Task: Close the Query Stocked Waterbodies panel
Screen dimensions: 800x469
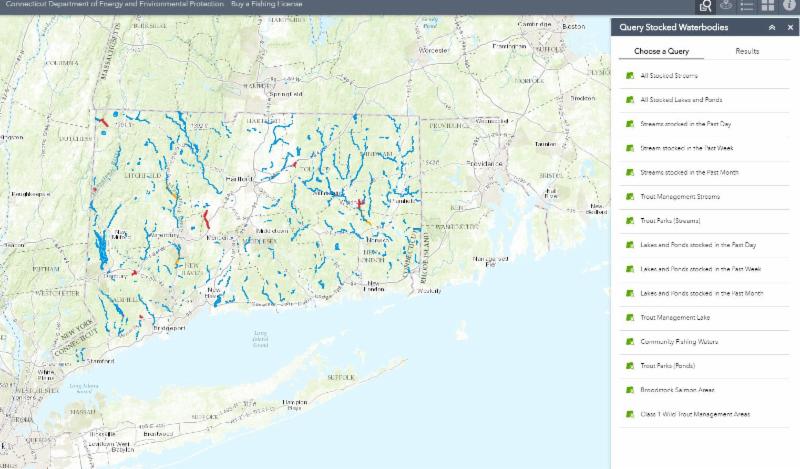Action: point(790,28)
